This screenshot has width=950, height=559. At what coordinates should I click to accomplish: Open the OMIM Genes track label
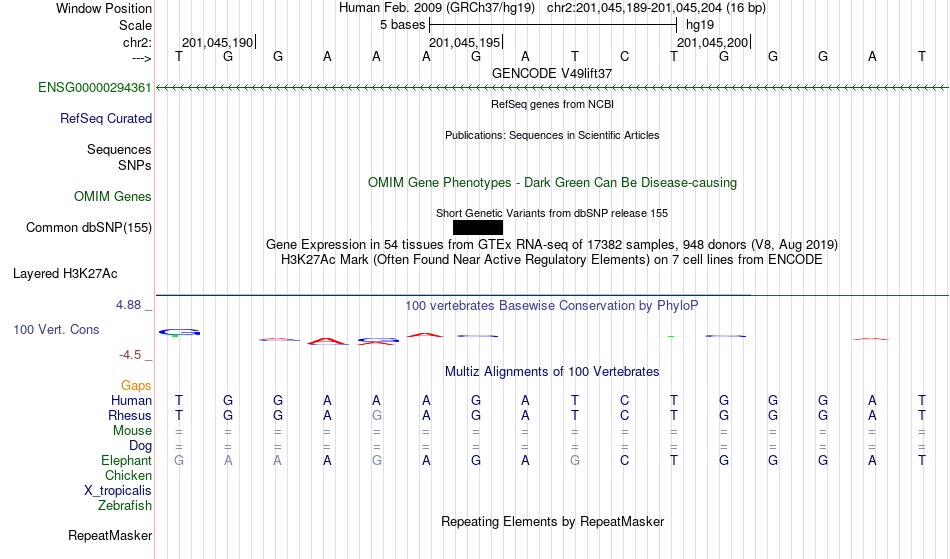point(113,197)
